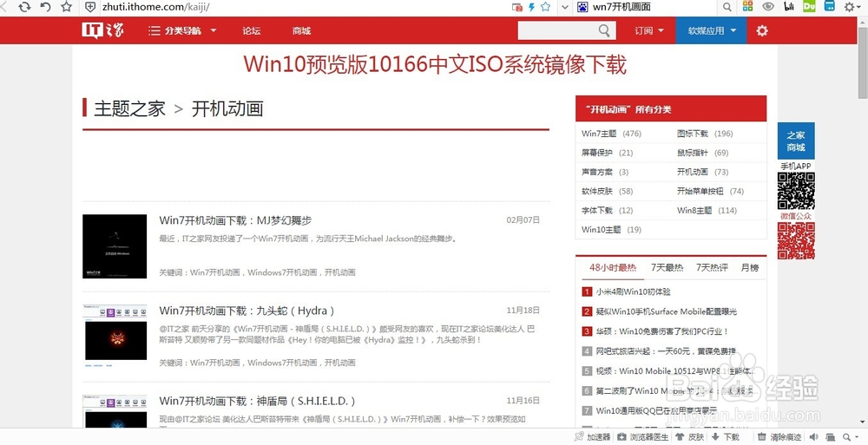Go to 主题之家 breadcrumb
The image size is (868, 445).
(x=129, y=108)
